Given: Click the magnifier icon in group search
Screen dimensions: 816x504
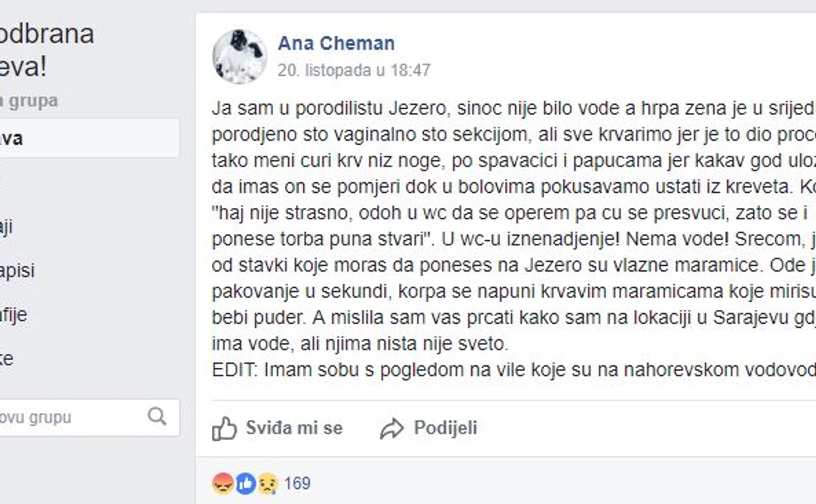Looking at the screenshot, I should (x=157, y=416).
